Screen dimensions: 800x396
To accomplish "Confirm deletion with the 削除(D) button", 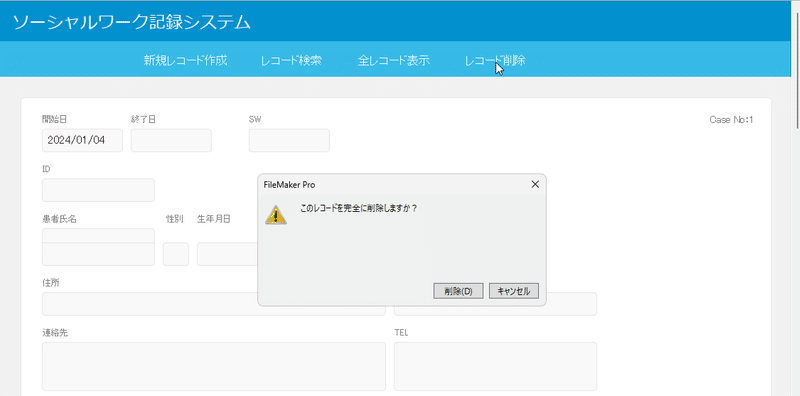I will 458,291.
